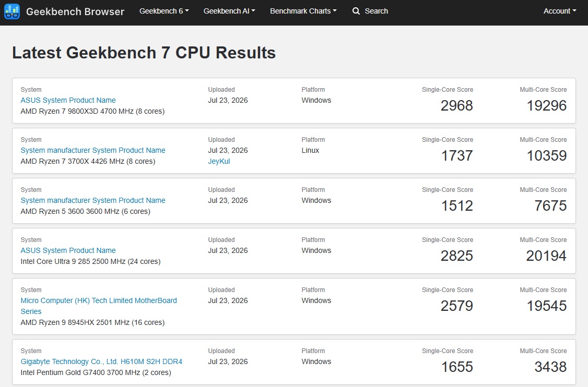The height and width of the screenshot is (387, 588).
Task: Select the 1512 single-core score
Action: tap(457, 205)
